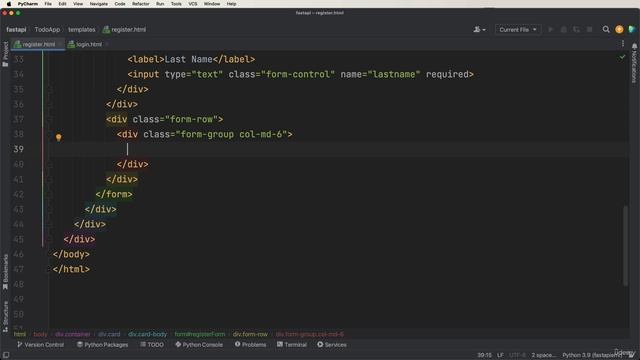Open the Apple menu
This screenshot has width=640, height=360.
click(x=9, y=4)
